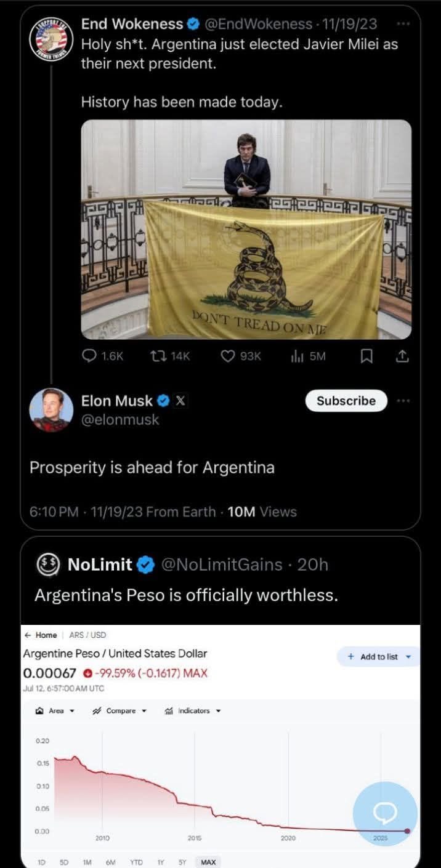Go back to Home link in chart
This screenshot has width=441, height=868.
coord(41,635)
